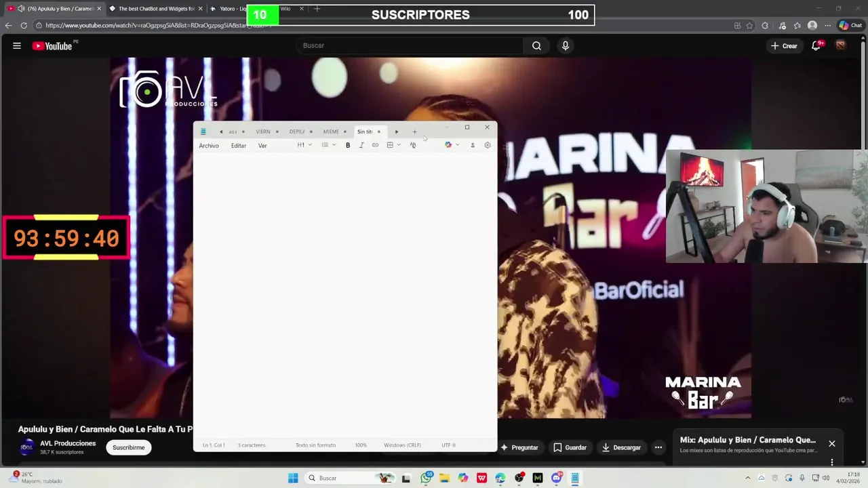Insert a link in Notepad
Image resolution: width=868 pixels, height=488 pixels.
pos(375,145)
